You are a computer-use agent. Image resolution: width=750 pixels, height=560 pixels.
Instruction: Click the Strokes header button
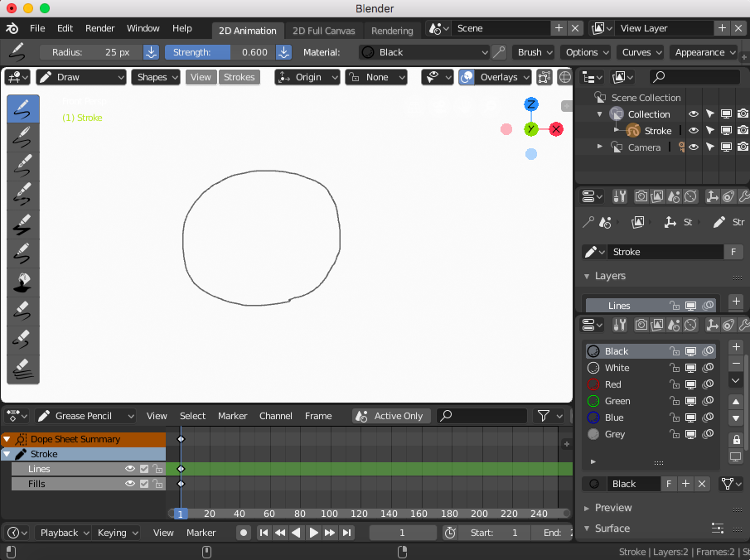240,77
